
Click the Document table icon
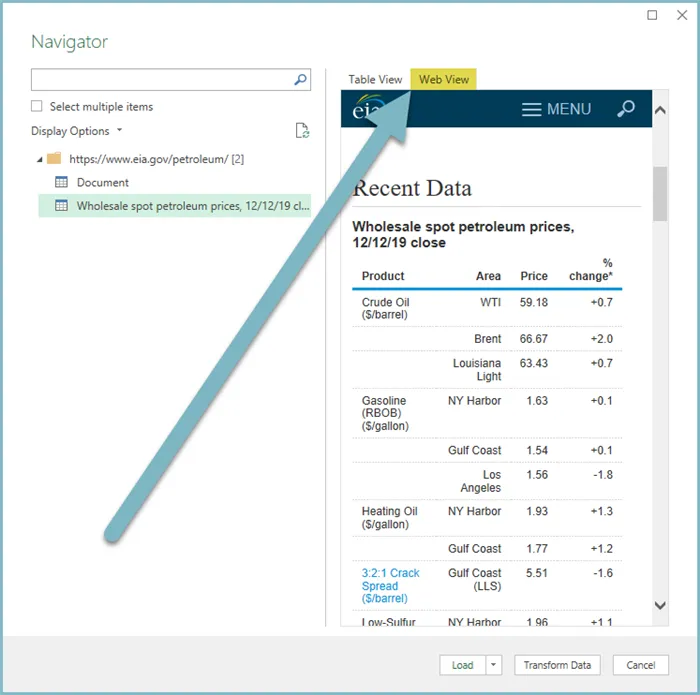pyautogui.click(x=61, y=182)
